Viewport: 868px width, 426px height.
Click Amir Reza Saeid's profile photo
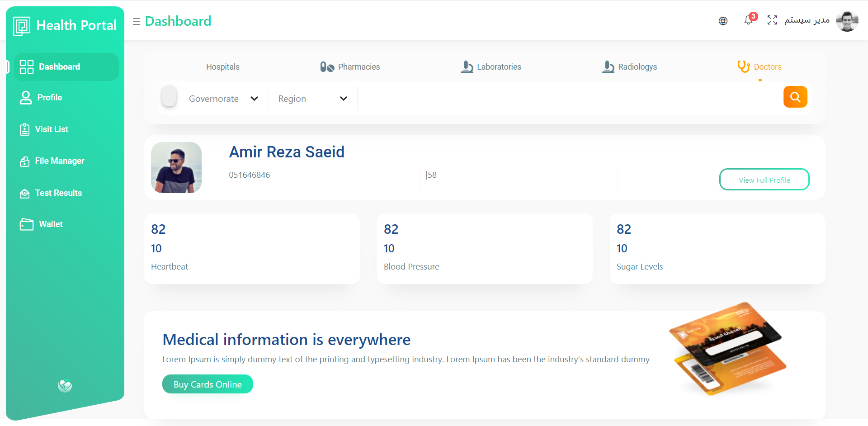click(176, 168)
